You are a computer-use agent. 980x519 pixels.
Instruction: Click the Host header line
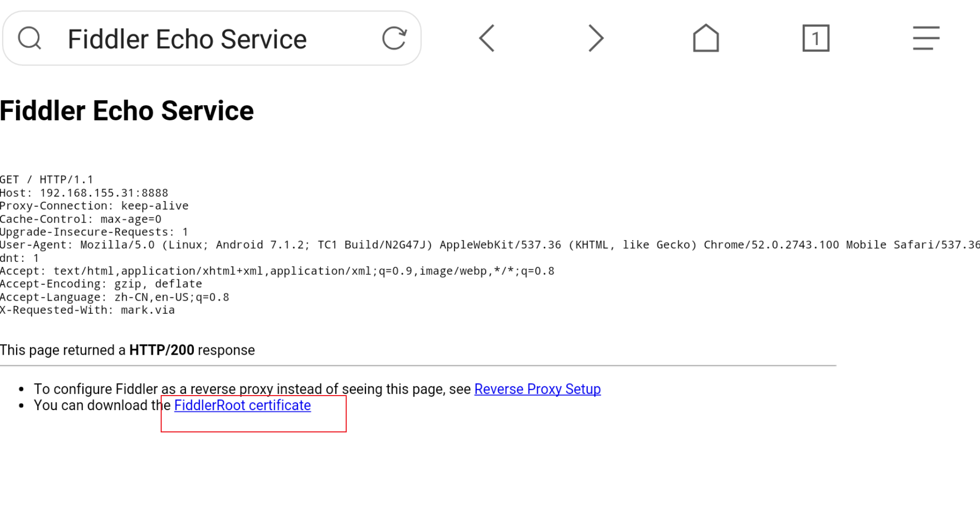click(x=84, y=193)
